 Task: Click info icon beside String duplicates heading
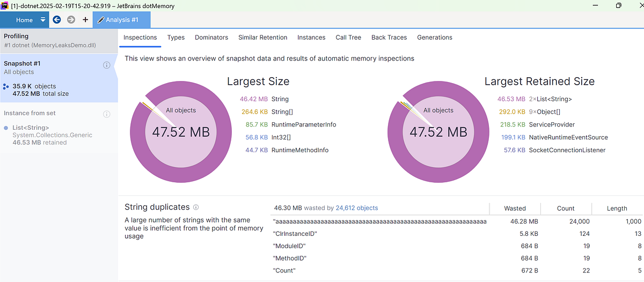pyautogui.click(x=196, y=207)
